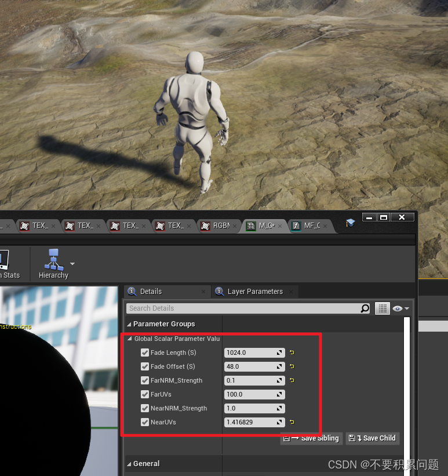The height and width of the screenshot is (476, 448).
Task: Switch to the MF_C material function tab
Action: (309, 226)
